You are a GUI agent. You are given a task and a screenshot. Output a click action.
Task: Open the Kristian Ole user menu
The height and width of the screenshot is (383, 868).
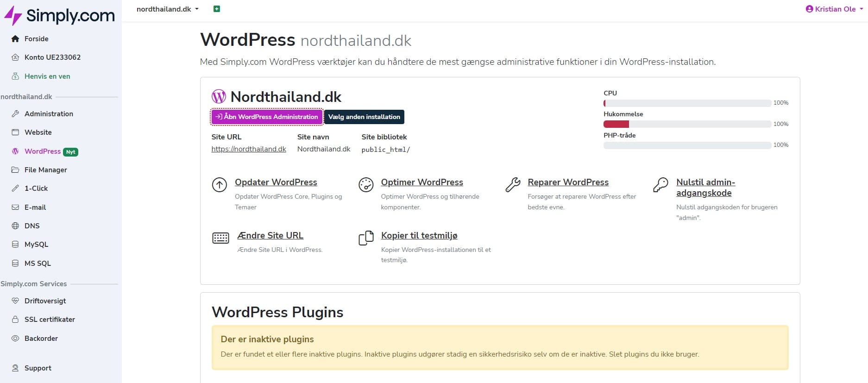tap(835, 9)
